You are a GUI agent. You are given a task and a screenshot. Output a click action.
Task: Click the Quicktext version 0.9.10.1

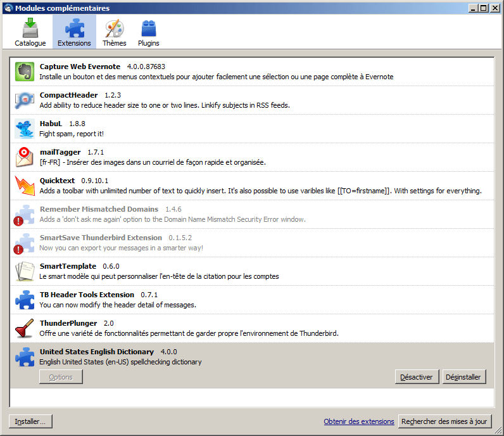point(95,181)
